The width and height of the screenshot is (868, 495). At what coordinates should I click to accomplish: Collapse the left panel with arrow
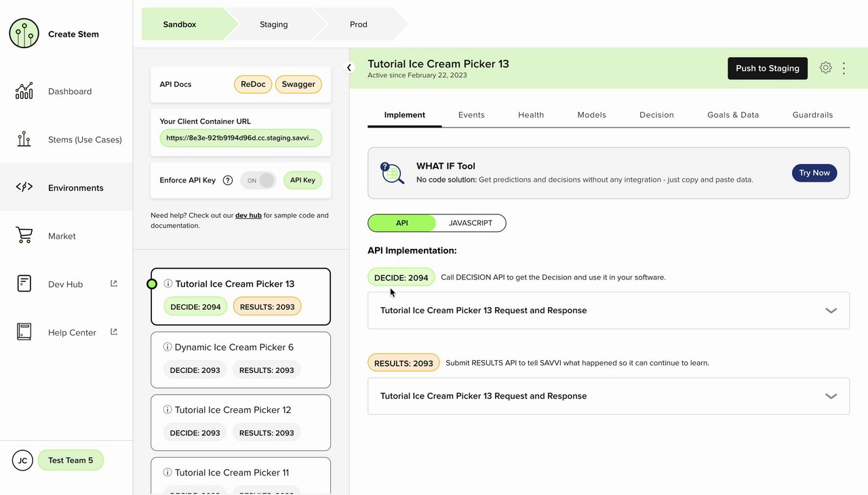point(349,67)
